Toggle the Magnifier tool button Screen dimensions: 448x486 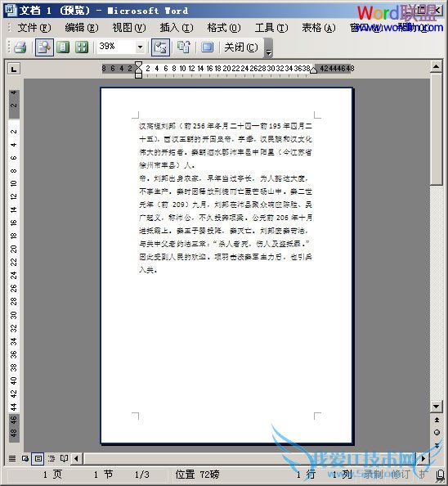click(x=44, y=47)
